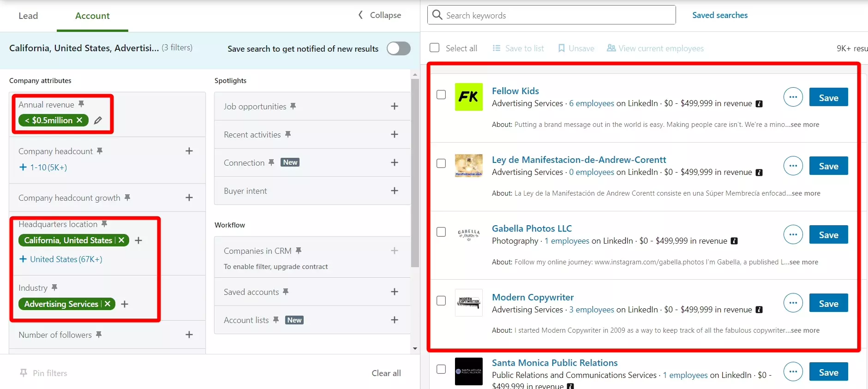Screen dimensions: 868x389
Task: Tick the Fellow Kids checkbox
Action: pyautogui.click(x=441, y=95)
